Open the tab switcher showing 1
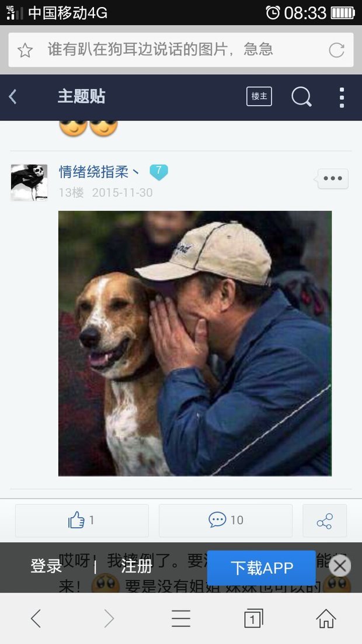Image resolution: width=362 pixels, height=644 pixels. coord(253,618)
